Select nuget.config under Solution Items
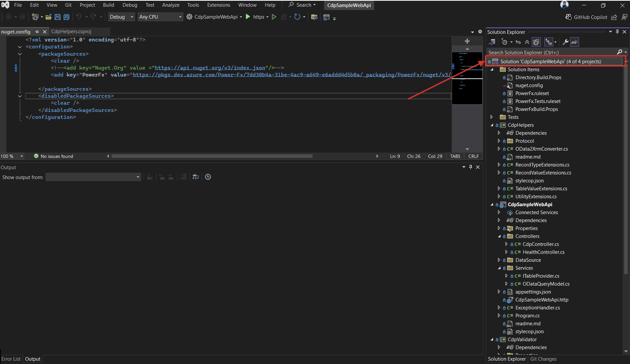Screen dimensions: 630x364 [529, 85]
